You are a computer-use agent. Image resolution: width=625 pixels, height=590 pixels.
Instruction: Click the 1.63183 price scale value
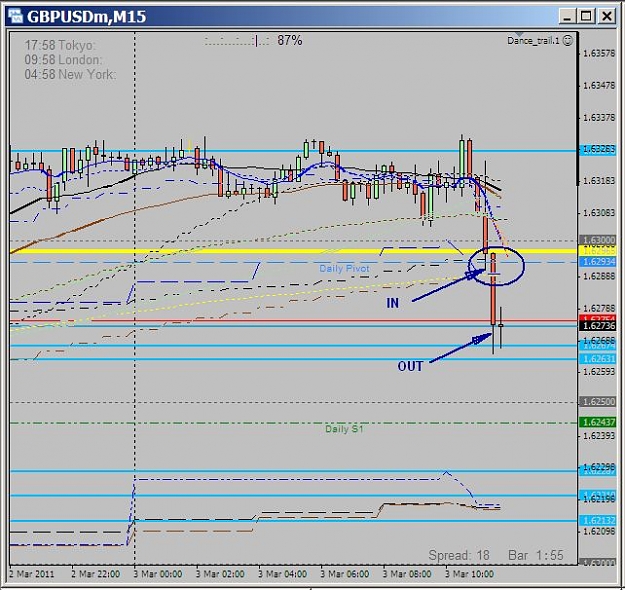(x=599, y=181)
